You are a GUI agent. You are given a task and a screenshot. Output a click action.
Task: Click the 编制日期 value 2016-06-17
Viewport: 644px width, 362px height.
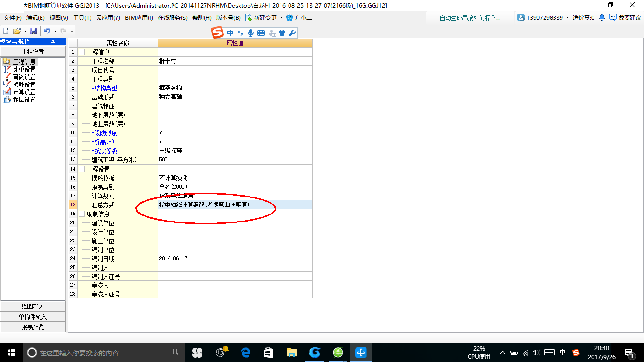point(173,258)
